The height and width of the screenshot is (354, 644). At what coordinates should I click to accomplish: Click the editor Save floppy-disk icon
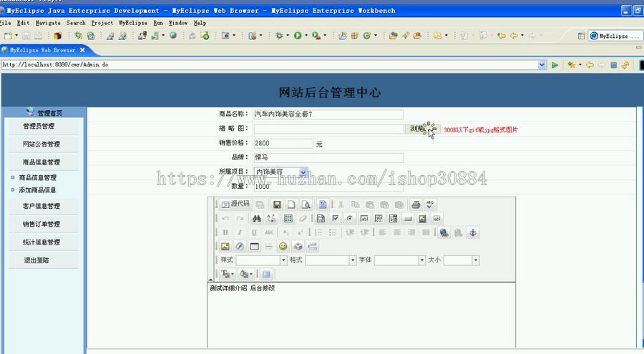pyautogui.click(x=277, y=205)
